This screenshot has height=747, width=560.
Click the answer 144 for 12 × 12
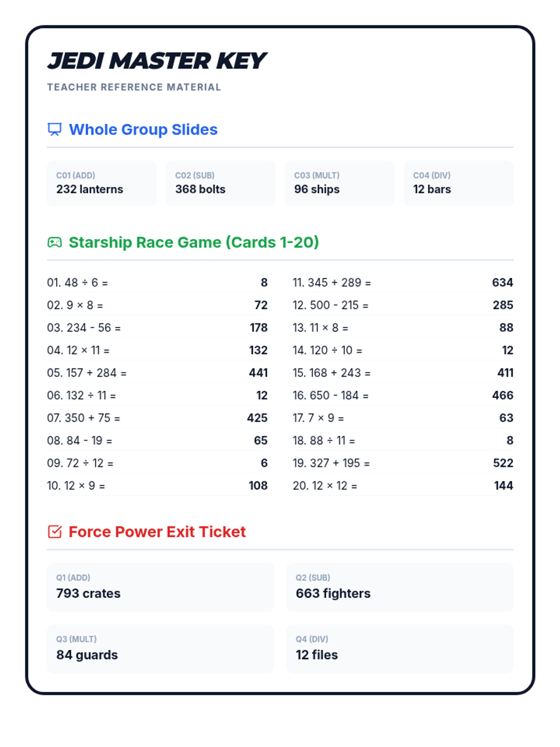(503, 486)
